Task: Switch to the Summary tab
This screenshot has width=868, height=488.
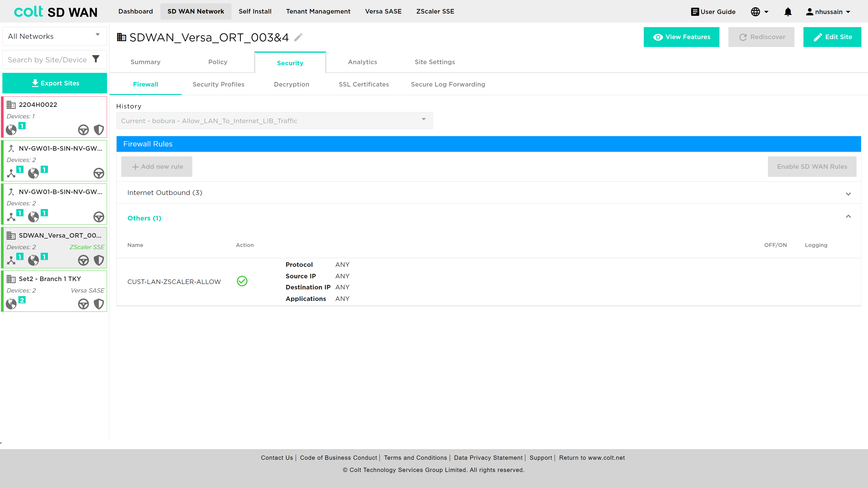Action: pyautogui.click(x=146, y=62)
